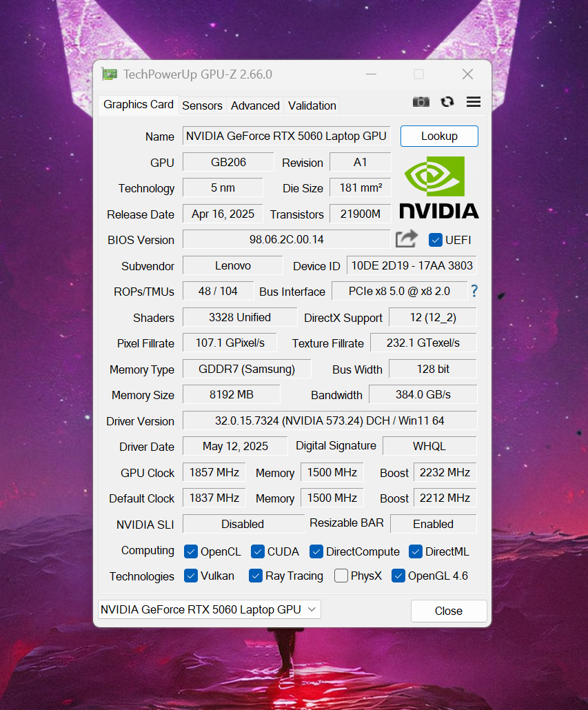Click the Die Size value 181 mm²

(360, 188)
